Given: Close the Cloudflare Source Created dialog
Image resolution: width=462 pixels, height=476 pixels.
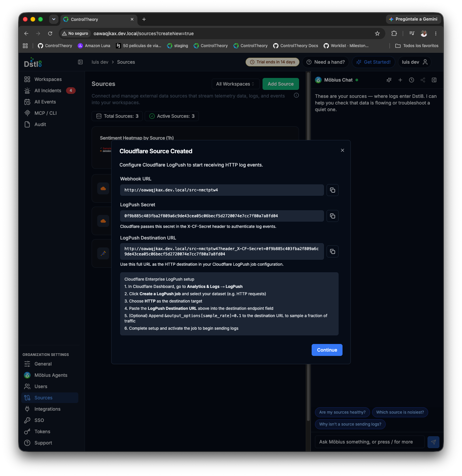Looking at the screenshot, I should pos(342,150).
